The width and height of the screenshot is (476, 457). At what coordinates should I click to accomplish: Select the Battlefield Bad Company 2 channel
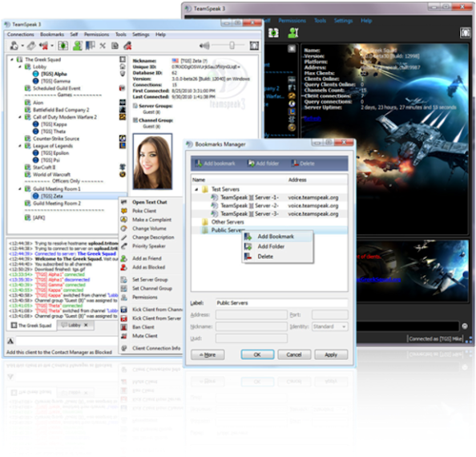(x=61, y=110)
